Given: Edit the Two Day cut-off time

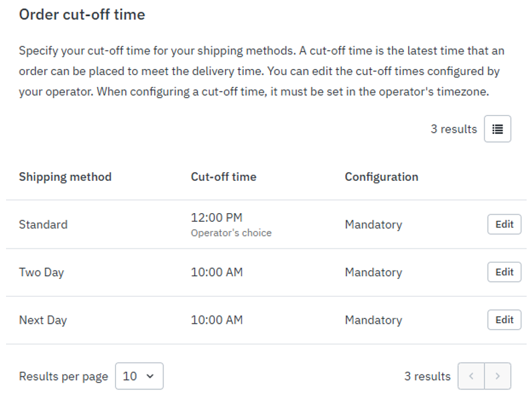Looking at the screenshot, I should [504, 272].
